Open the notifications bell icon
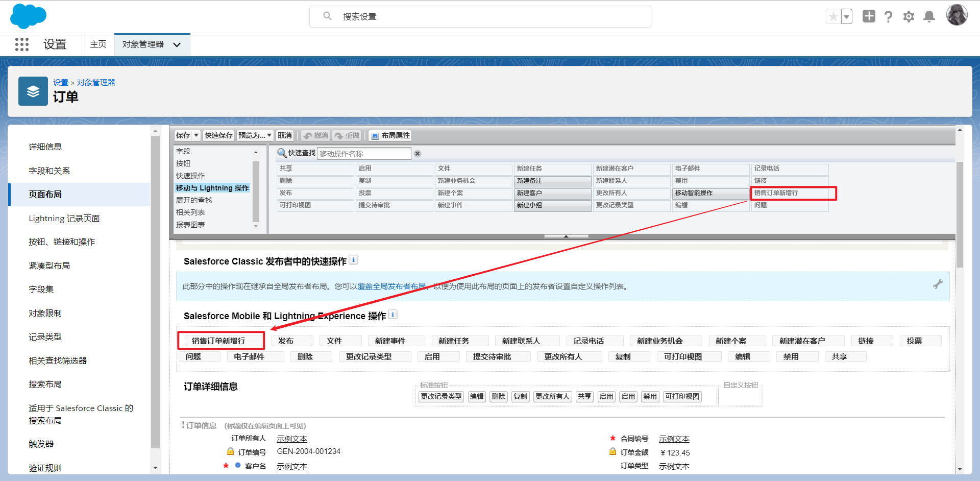The height and width of the screenshot is (481, 980). (929, 17)
